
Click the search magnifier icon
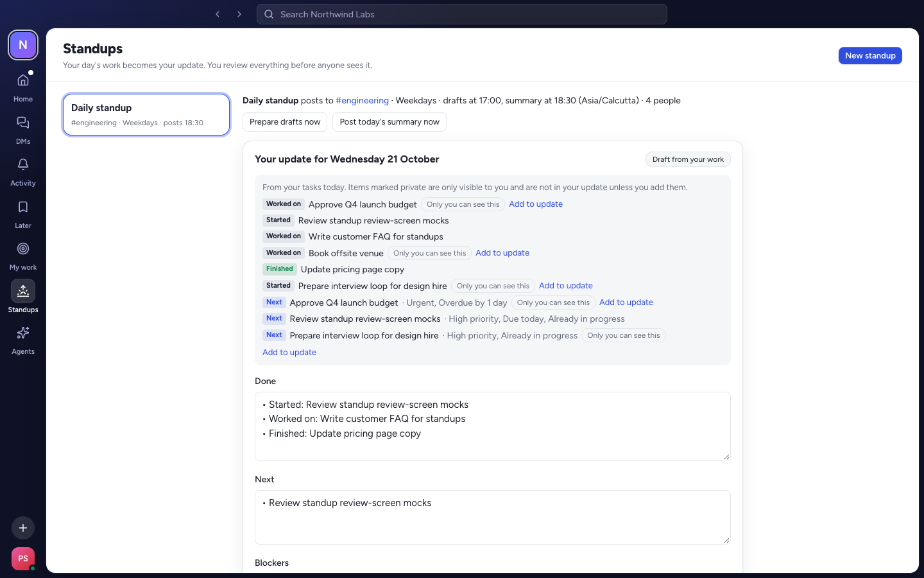click(x=269, y=14)
